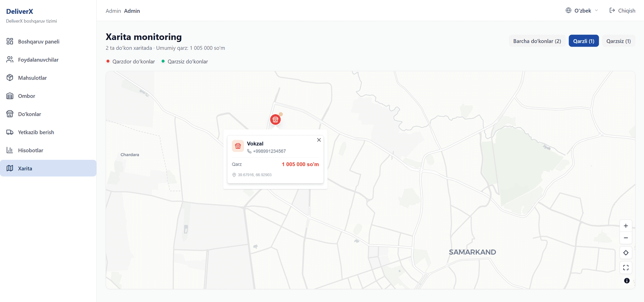Image resolution: width=644 pixels, height=302 pixels.
Task: Close the Vokzal store popup
Action: (319, 140)
